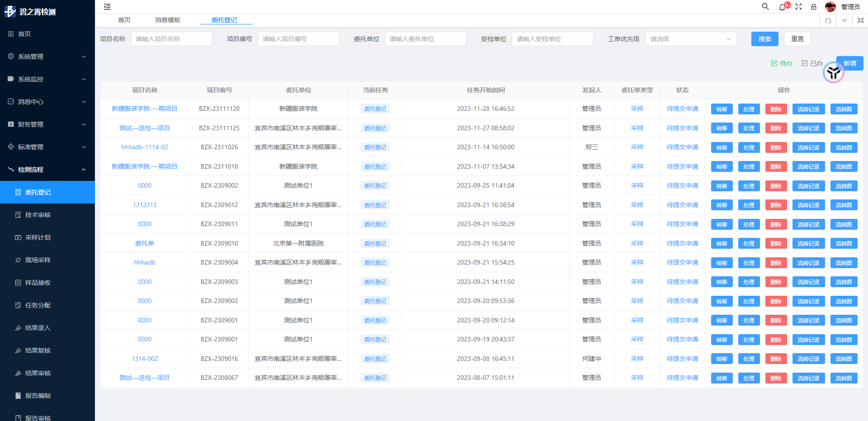The height and width of the screenshot is (421, 868).
Task: Click 采样 type in row BZX-2308067
Action: (x=637, y=378)
